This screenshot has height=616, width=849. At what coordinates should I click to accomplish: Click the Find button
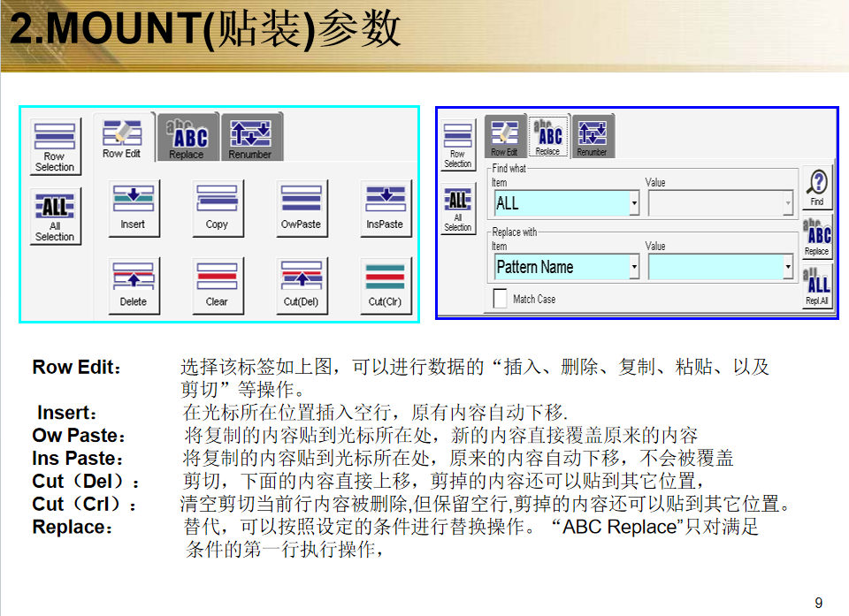coord(817,187)
